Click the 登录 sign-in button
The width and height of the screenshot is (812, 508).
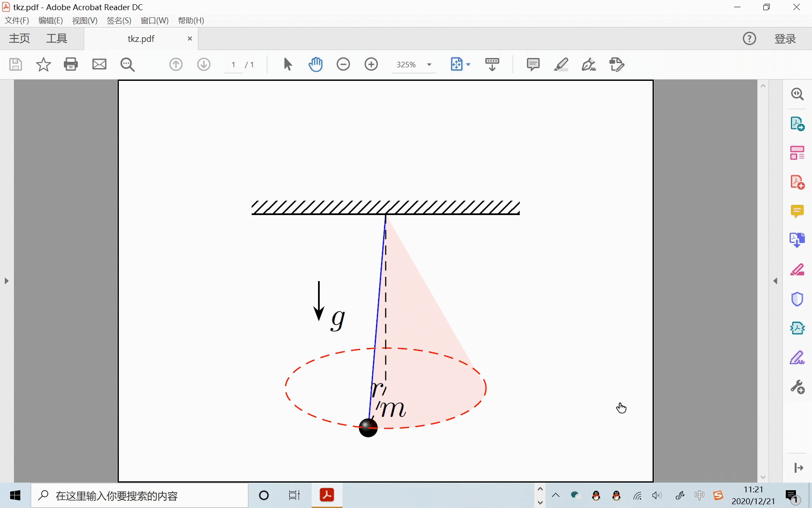click(785, 39)
